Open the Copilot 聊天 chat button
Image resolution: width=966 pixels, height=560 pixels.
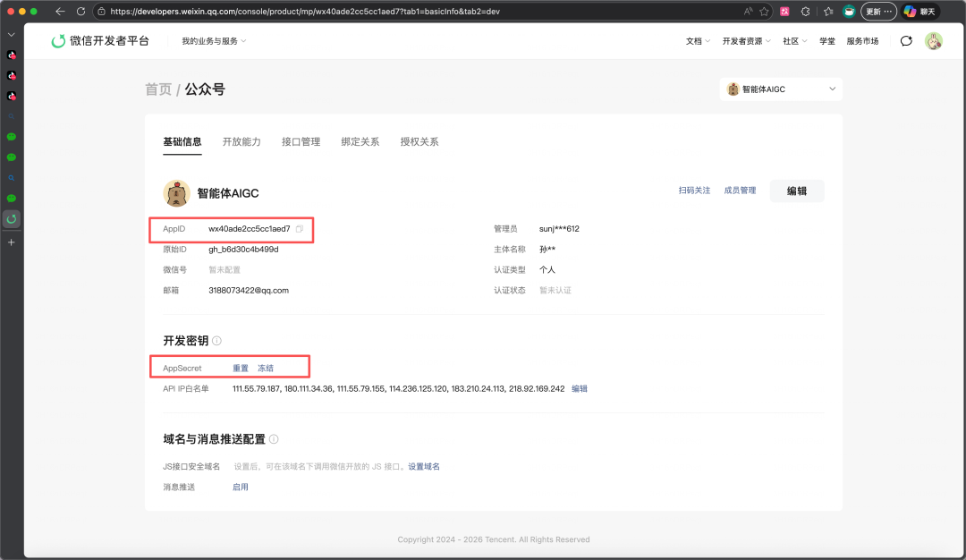click(919, 11)
